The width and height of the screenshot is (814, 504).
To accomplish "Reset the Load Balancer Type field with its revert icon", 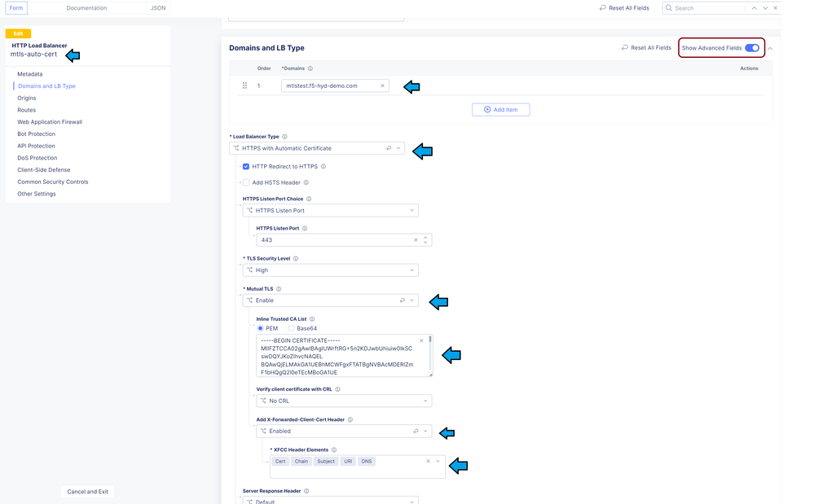I will coord(389,148).
